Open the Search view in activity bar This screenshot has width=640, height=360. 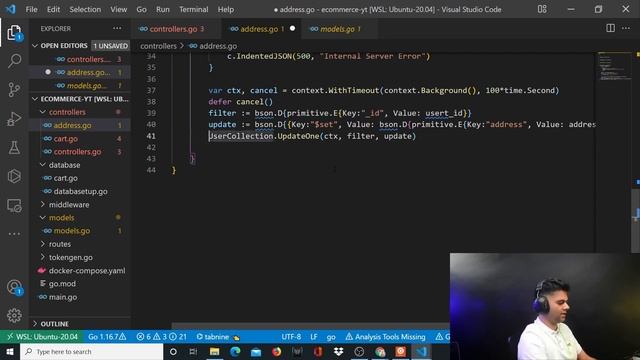[x=14, y=61]
